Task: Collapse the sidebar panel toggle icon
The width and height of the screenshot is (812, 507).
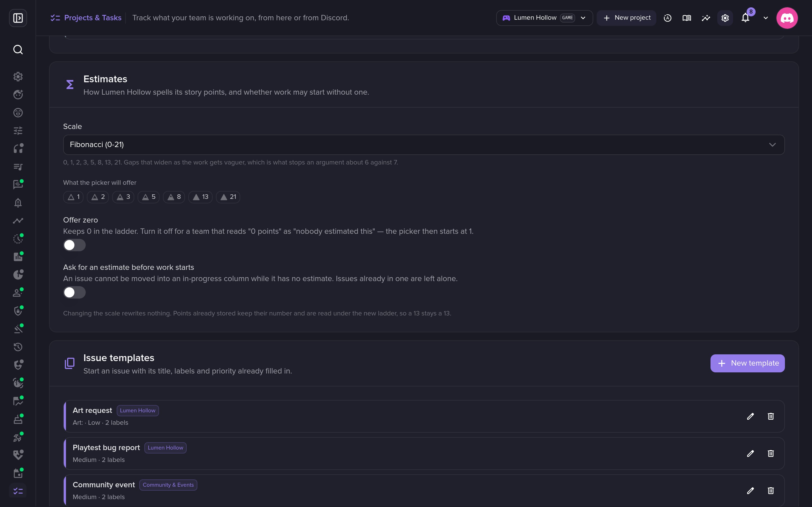Action: pos(18,18)
